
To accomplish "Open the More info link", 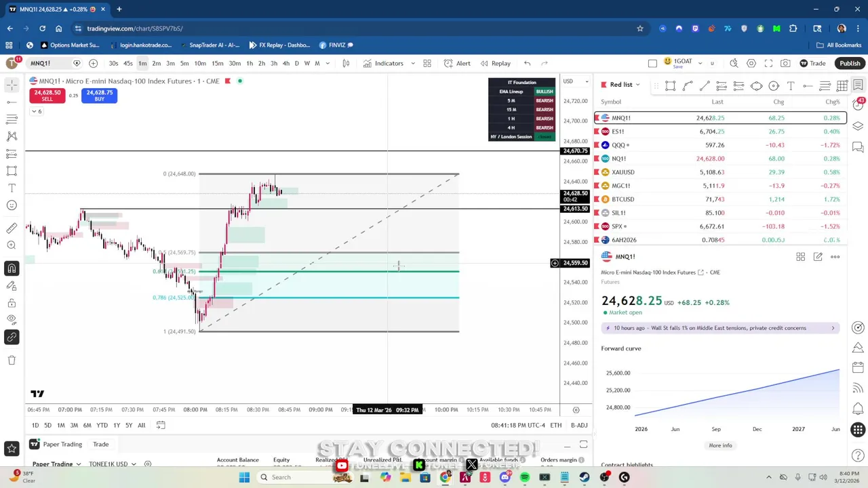I will 720,445.
